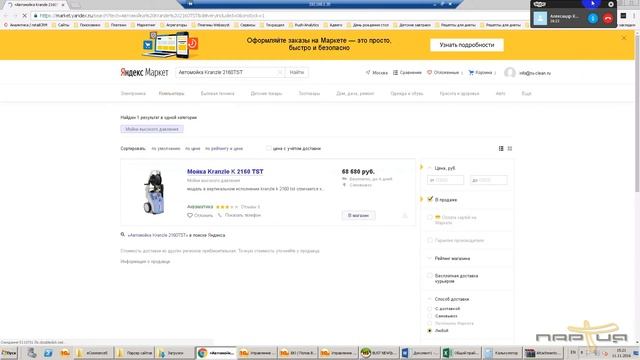Uncheck the В продаже filter
Viewport: 640px width, 360px height.
430,199
